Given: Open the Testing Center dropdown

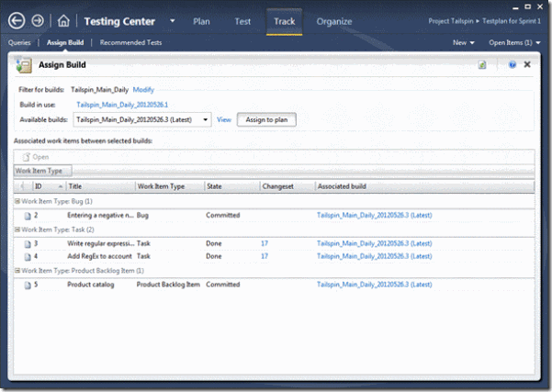Looking at the screenshot, I should coord(174,21).
